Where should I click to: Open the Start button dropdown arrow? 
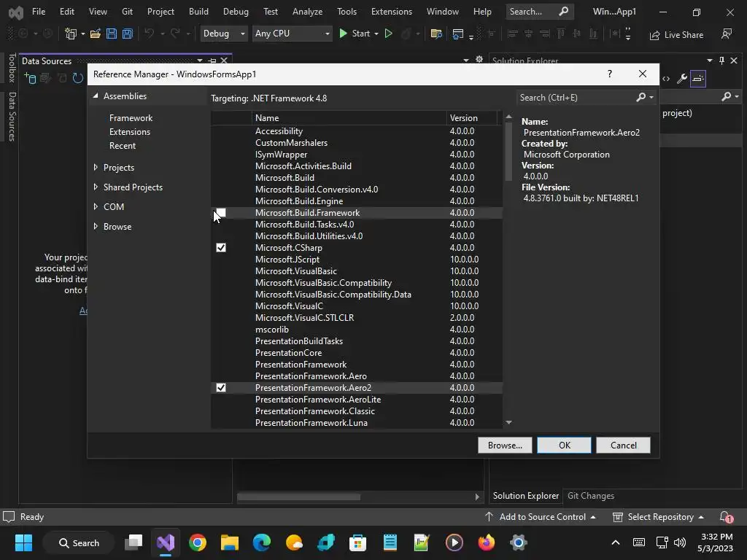376,34
